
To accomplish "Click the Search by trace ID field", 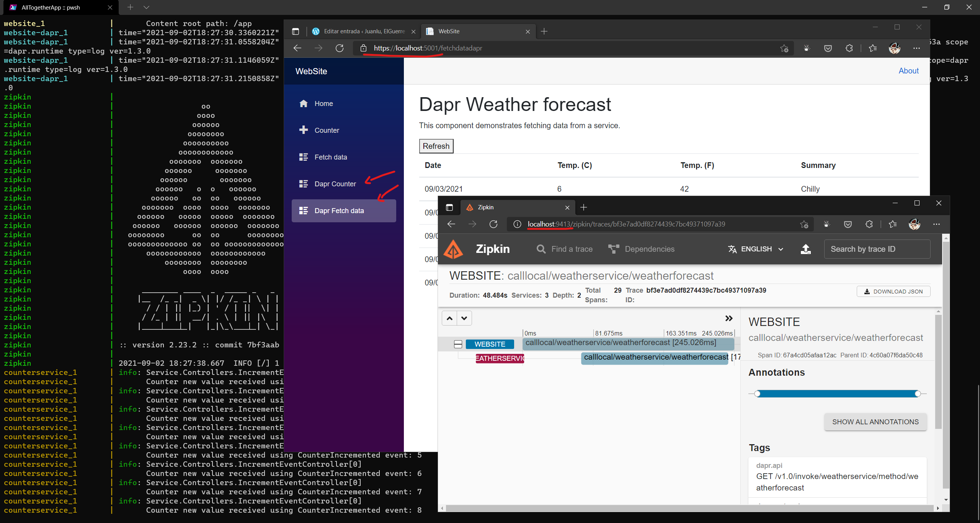I will (x=877, y=249).
